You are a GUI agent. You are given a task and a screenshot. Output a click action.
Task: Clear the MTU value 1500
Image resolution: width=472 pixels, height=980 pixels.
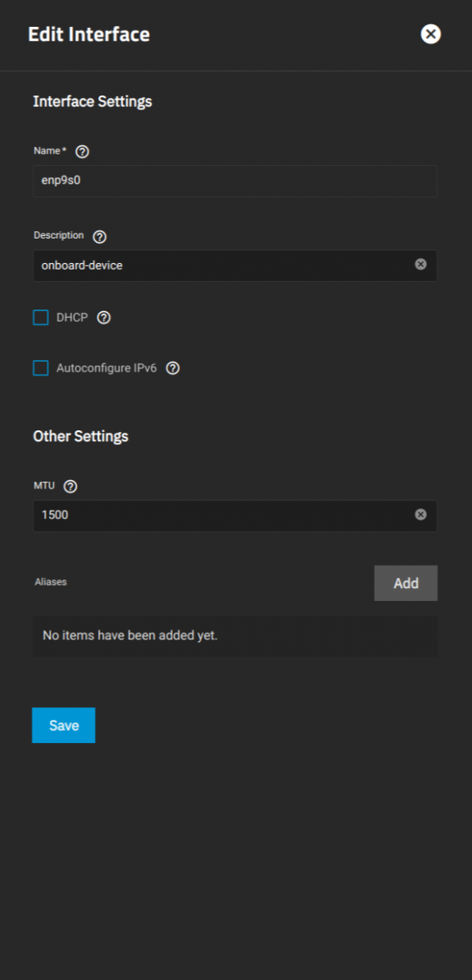point(421,514)
